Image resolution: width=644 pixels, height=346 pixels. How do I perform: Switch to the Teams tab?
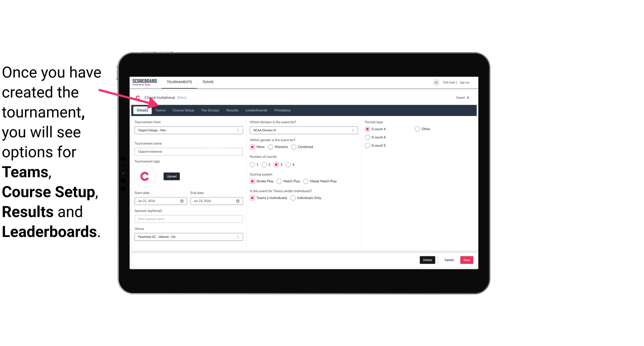(160, 110)
